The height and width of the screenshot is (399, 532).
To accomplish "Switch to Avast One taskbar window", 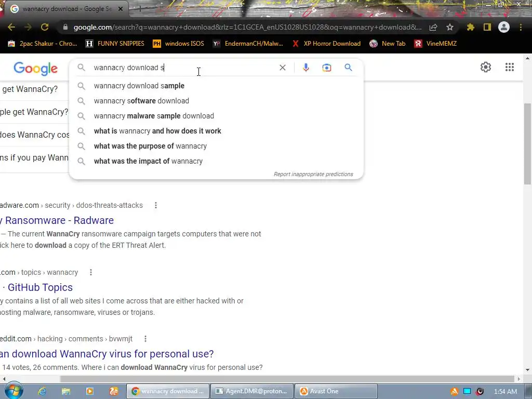I will [x=336, y=391].
